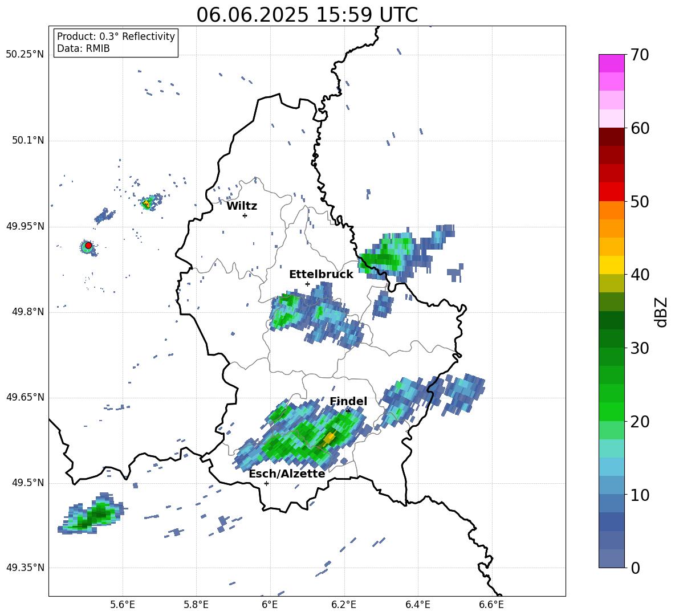675x616 pixels.
Task: Click the colorbar 10 tick label
Action: tap(640, 495)
